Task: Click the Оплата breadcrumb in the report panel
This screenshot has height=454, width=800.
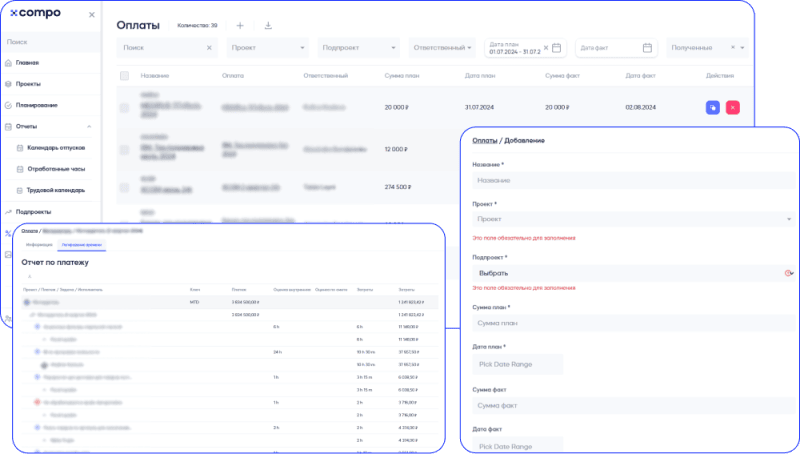Action: pos(30,231)
